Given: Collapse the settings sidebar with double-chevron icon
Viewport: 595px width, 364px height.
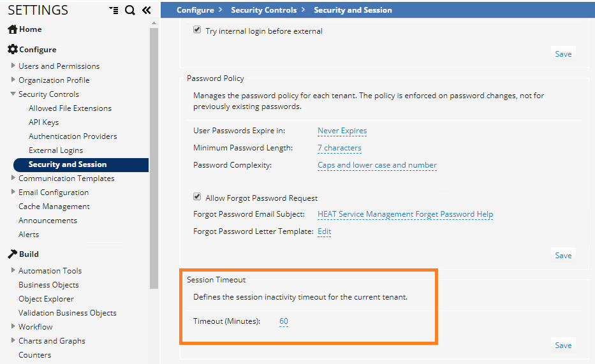Looking at the screenshot, I should (x=146, y=10).
